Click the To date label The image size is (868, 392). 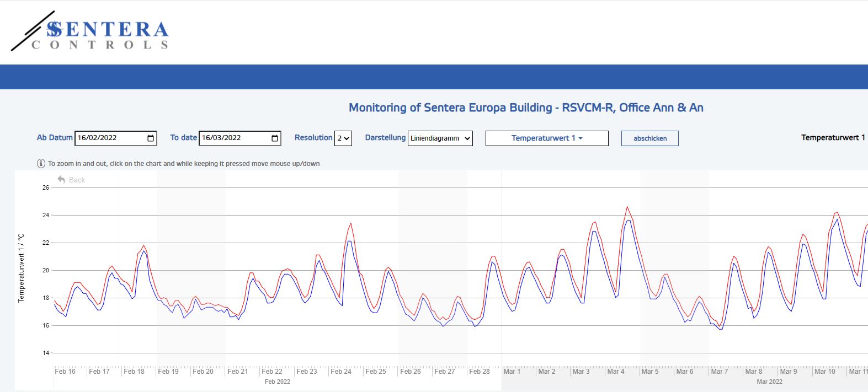[184, 138]
